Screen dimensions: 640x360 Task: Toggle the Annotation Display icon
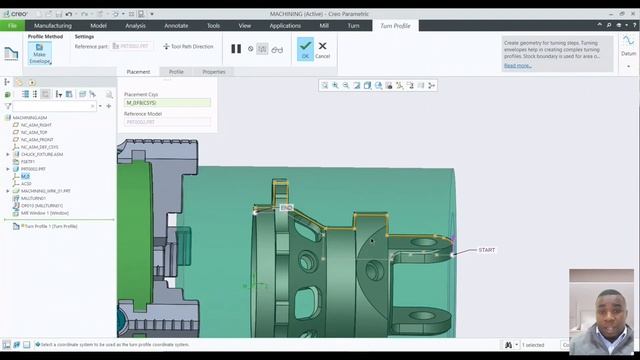[410, 85]
